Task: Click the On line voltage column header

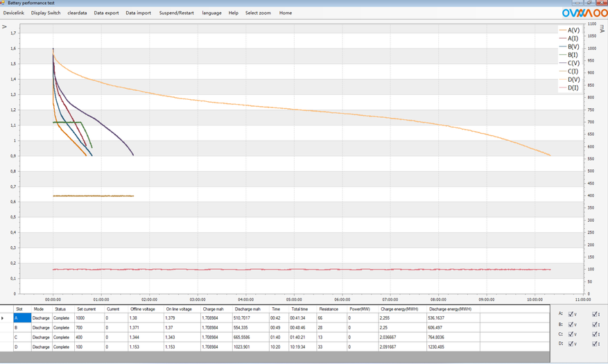Action: pyautogui.click(x=182, y=309)
